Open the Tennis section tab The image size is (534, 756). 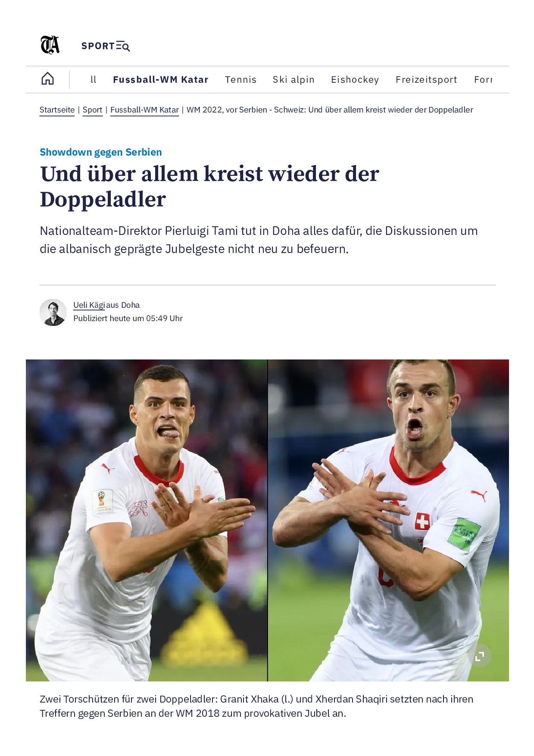click(x=240, y=80)
